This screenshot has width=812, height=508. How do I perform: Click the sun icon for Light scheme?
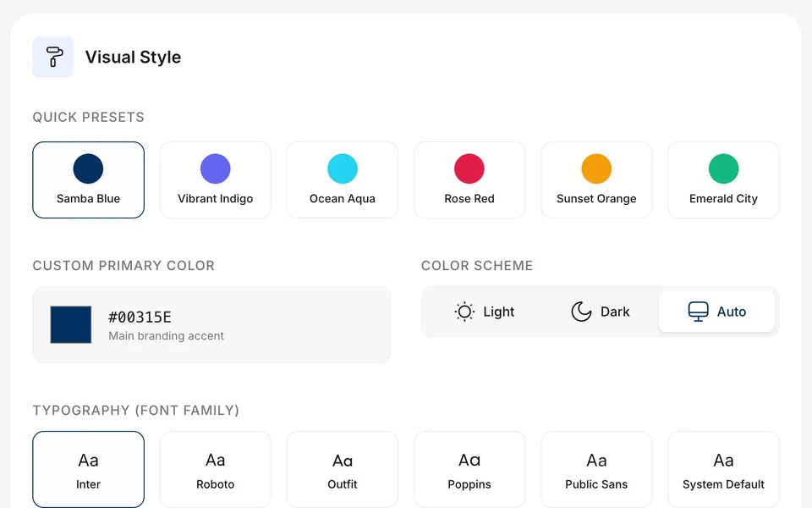click(464, 312)
